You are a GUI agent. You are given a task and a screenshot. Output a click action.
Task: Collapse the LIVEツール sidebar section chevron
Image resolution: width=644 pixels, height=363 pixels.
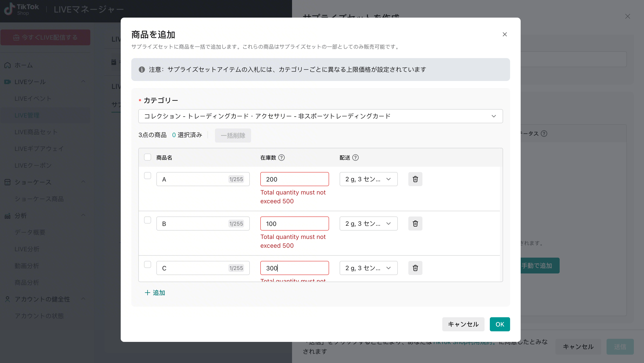[83, 81]
